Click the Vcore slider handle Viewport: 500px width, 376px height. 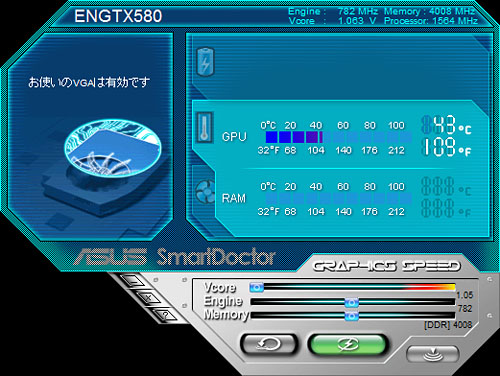tap(256, 287)
